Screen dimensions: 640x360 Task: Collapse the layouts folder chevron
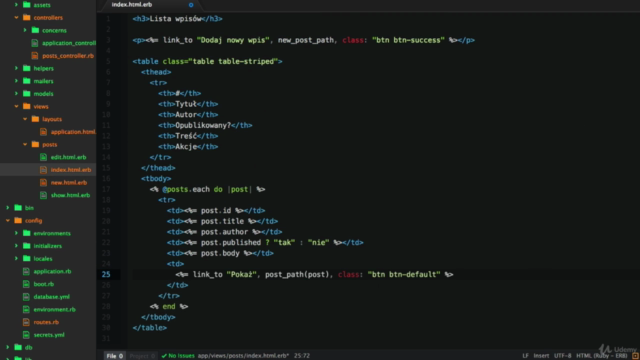25,119
